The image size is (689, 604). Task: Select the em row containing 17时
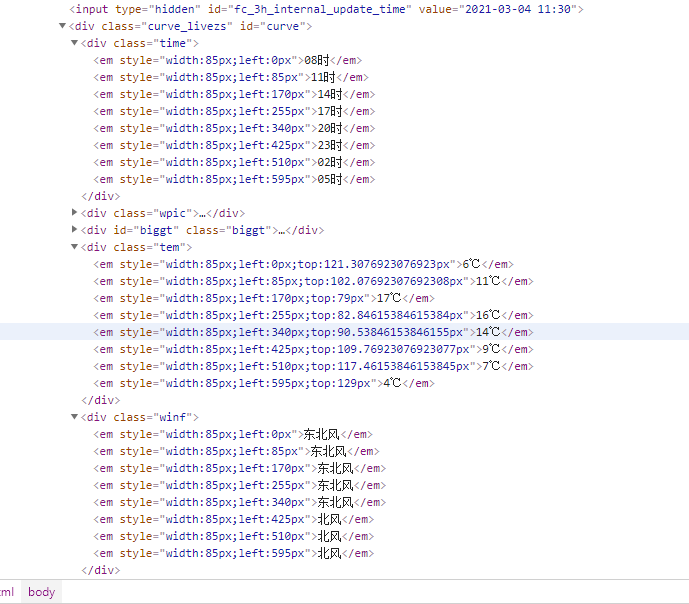click(234, 112)
